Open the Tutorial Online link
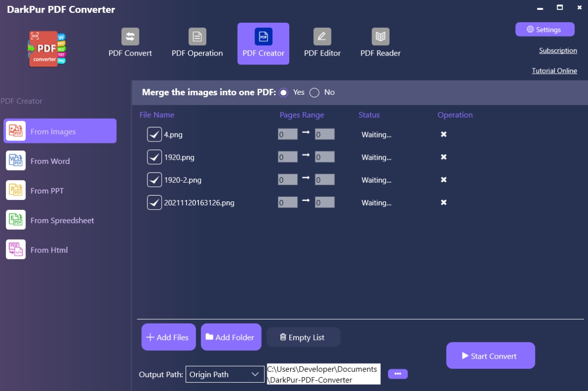 (x=554, y=71)
